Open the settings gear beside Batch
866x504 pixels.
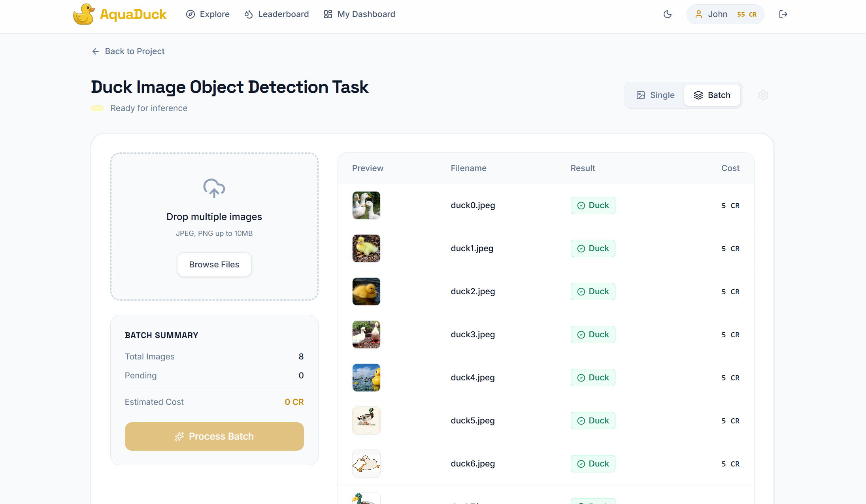(763, 95)
